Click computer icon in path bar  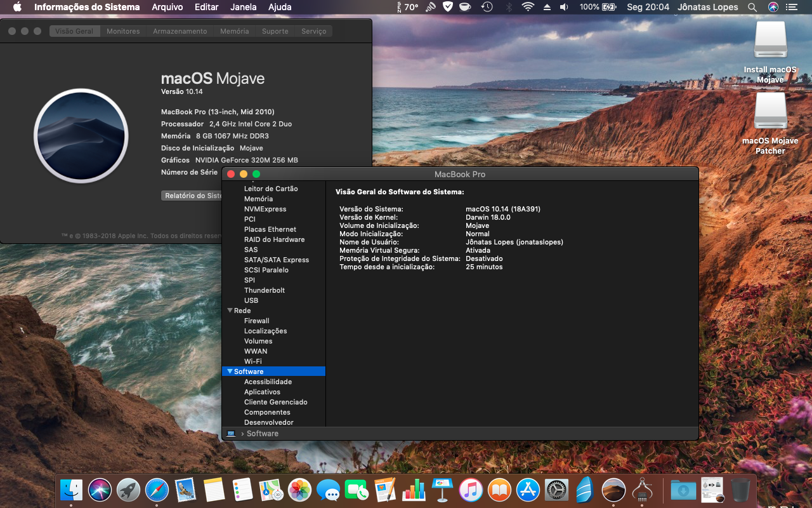click(x=231, y=434)
